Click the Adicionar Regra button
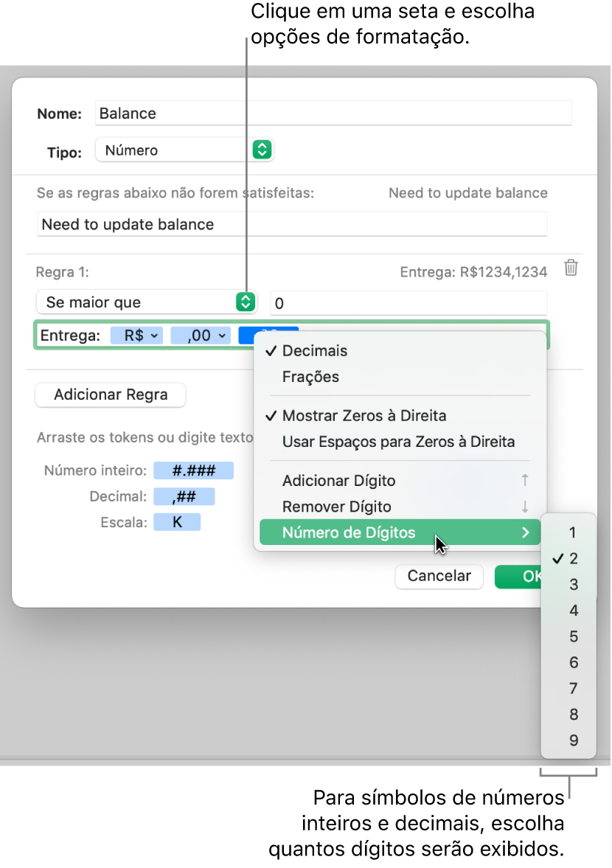Viewport: 612px width, 868px height. tap(110, 395)
